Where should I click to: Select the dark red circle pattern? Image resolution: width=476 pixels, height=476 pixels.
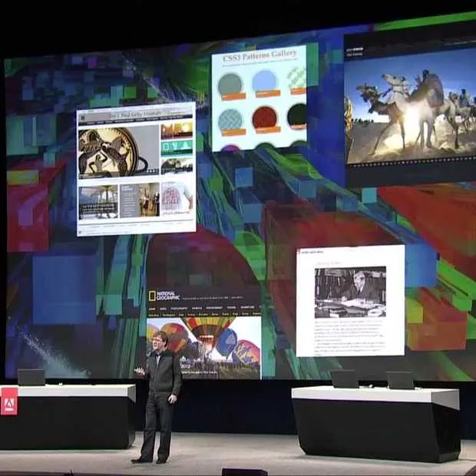(265, 117)
